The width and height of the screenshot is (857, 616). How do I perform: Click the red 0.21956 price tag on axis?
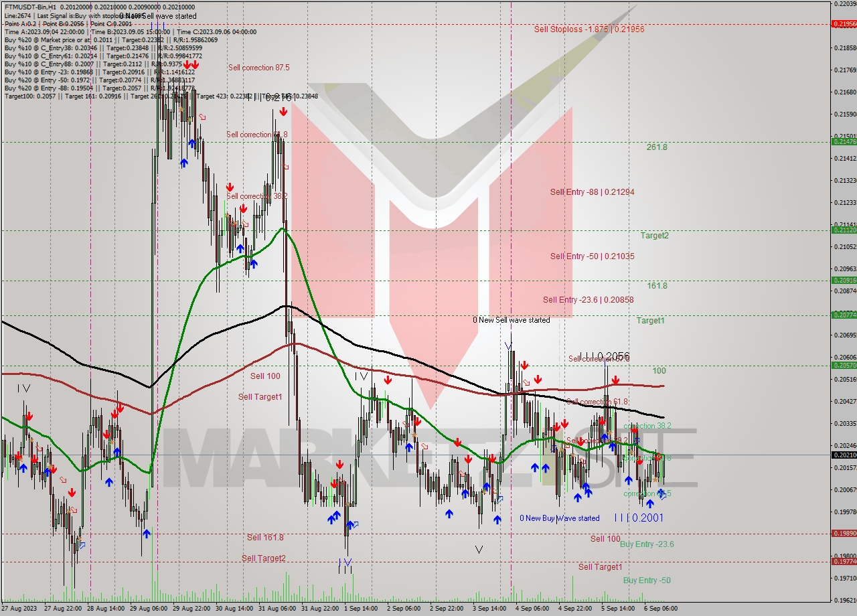(844, 24)
